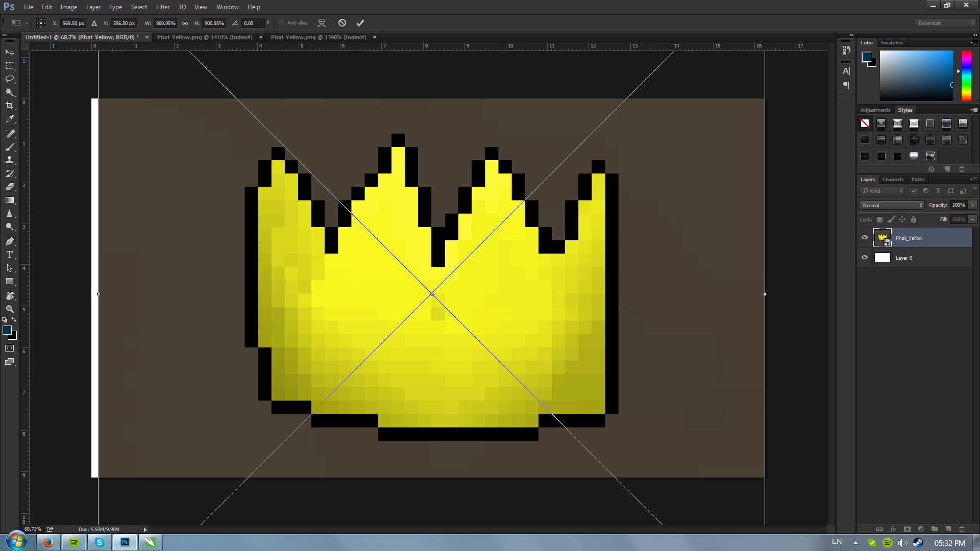Click the foreground color swatch

pyautogui.click(x=7, y=331)
